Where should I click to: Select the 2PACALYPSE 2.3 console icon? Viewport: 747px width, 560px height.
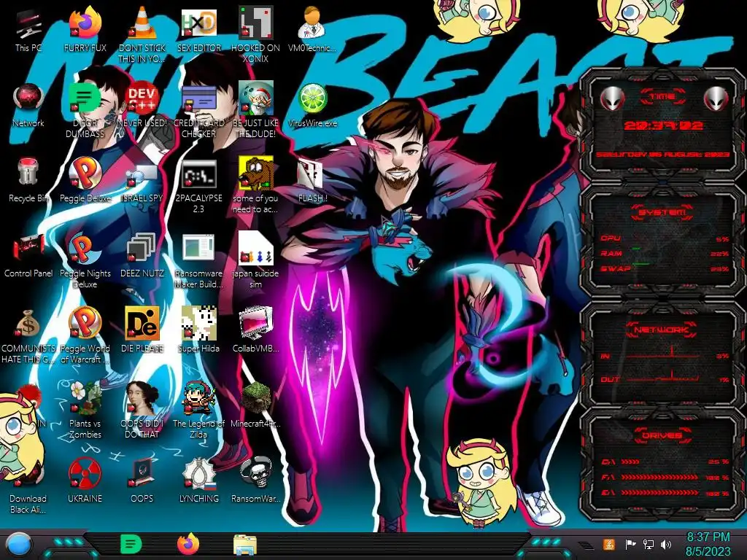point(199,174)
